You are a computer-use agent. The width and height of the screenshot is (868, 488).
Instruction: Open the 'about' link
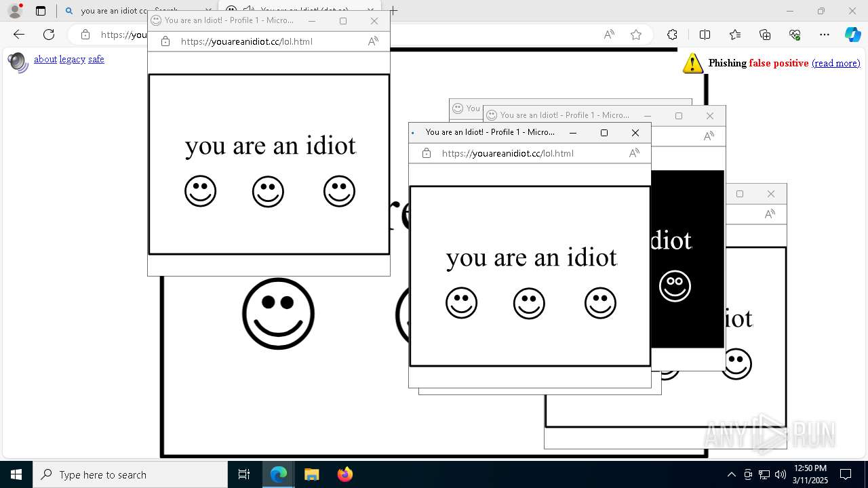point(45,59)
